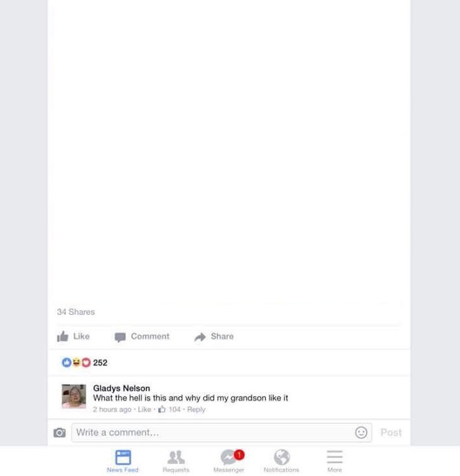Click the Post button
460x476 pixels.
pos(391,432)
